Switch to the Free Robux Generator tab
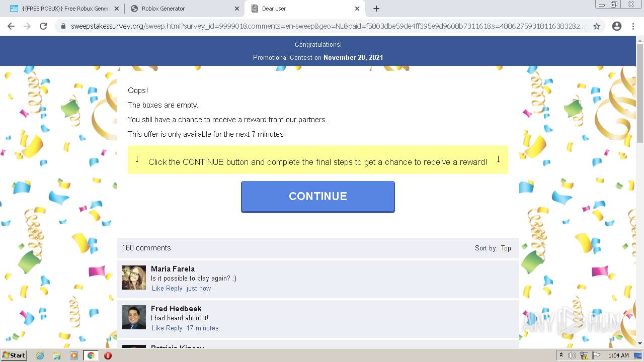Viewport: 644px width, 362px height. coord(64,9)
